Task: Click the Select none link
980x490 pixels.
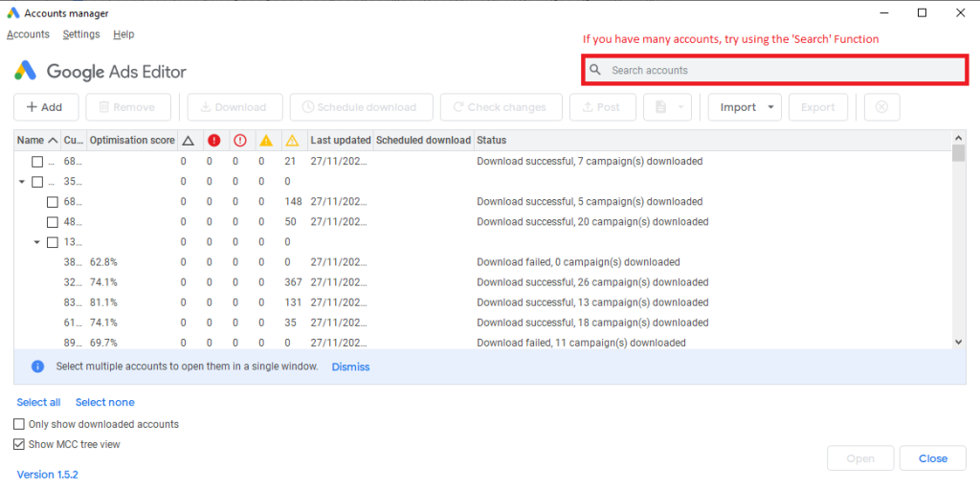Action: (105, 402)
